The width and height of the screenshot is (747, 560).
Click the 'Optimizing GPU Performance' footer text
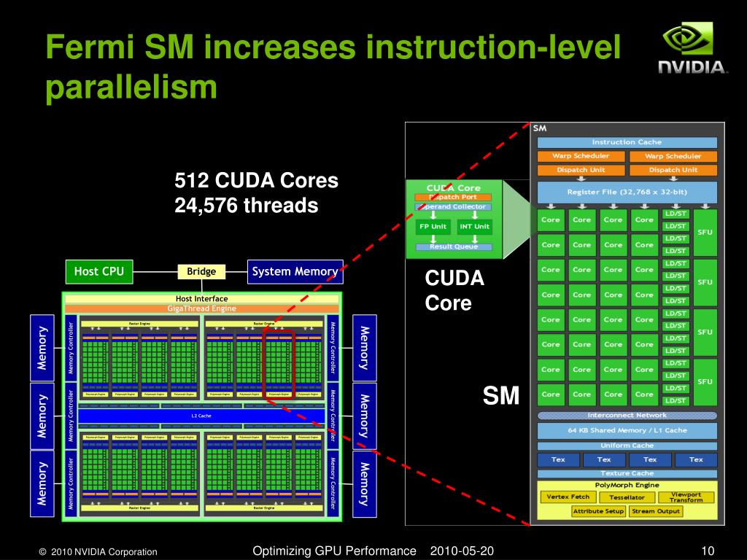point(334,551)
